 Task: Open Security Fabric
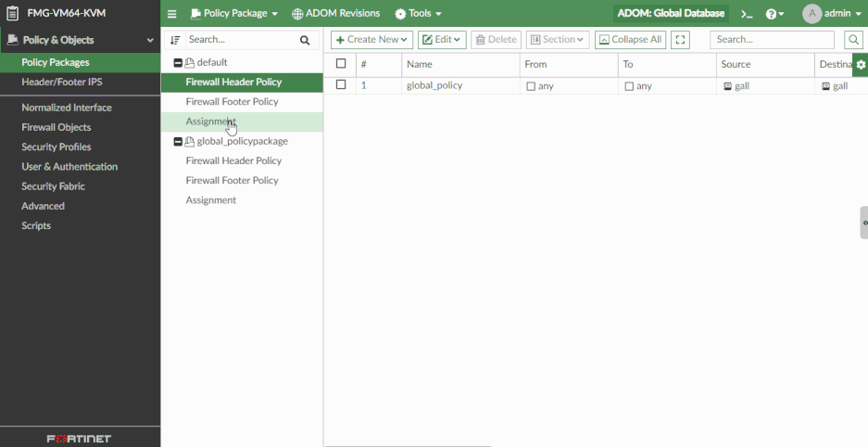point(81,186)
